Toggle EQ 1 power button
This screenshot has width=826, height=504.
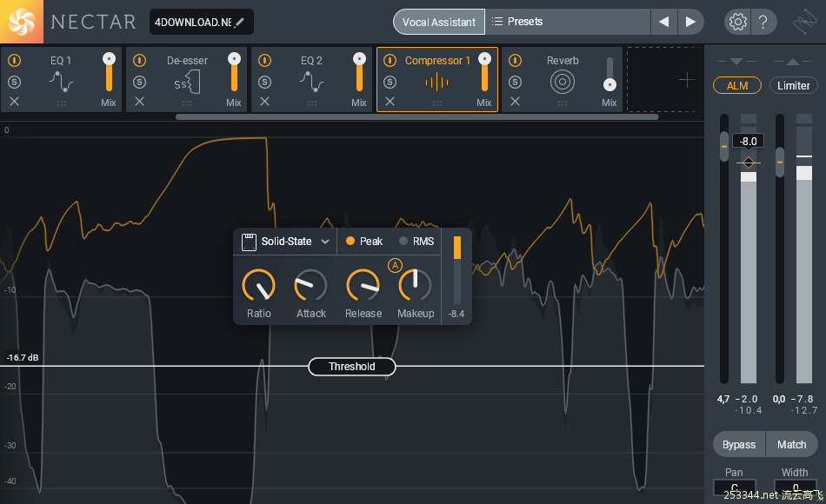coord(14,61)
